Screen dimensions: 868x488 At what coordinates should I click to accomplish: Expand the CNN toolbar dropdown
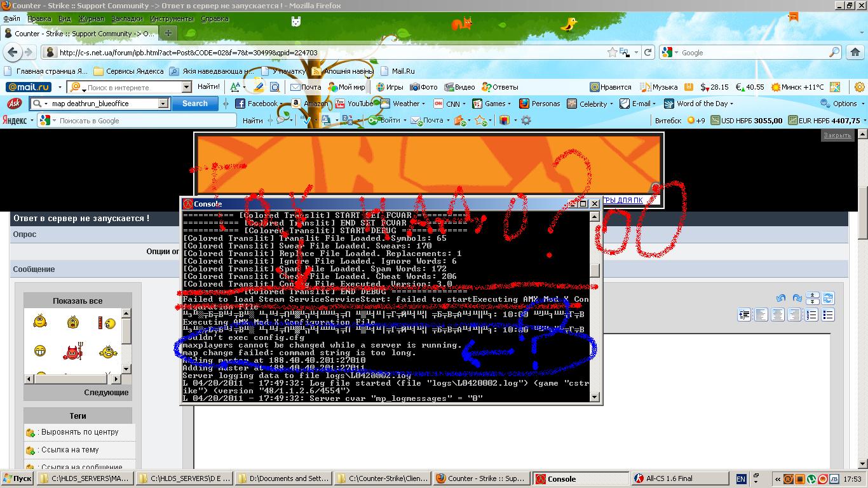pos(464,104)
